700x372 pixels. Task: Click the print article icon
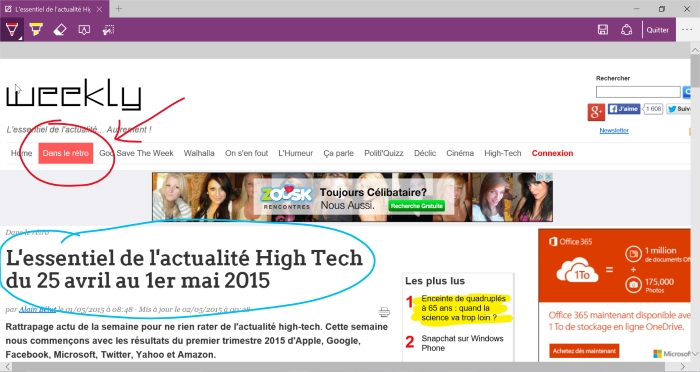click(x=384, y=312)
